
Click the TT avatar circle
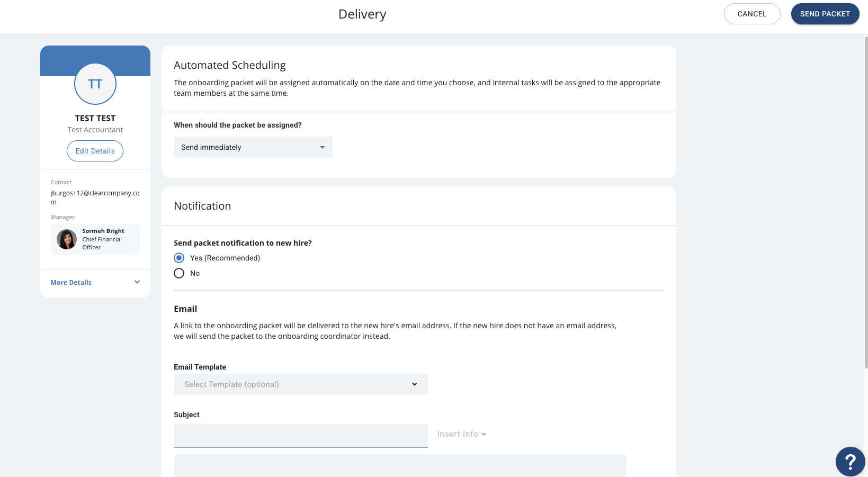[x=95, y=84]
